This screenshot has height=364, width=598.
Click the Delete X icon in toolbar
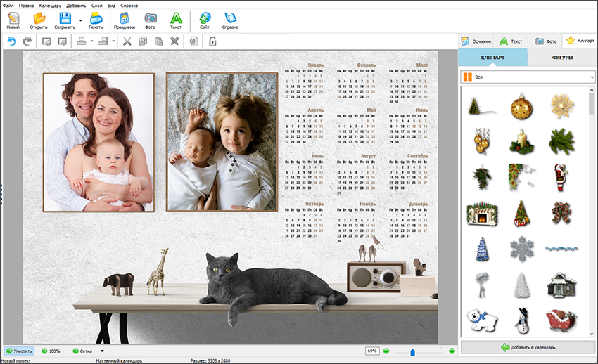[174, 41]
